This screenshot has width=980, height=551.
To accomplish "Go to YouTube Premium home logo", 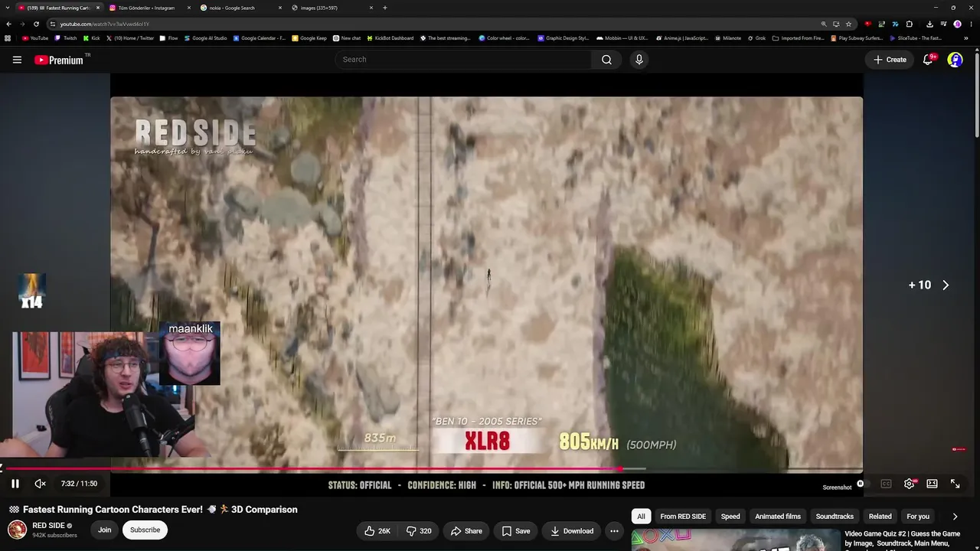I will point(59,60).
